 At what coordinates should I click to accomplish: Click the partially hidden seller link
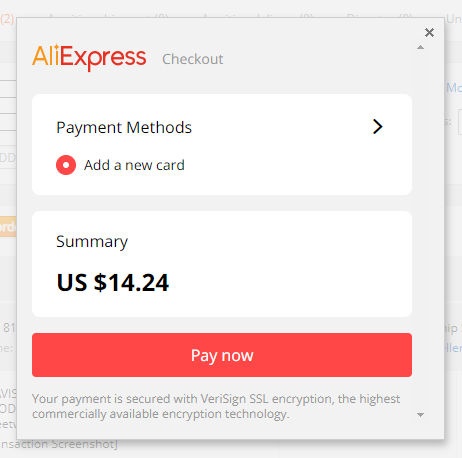coord(454,348)
